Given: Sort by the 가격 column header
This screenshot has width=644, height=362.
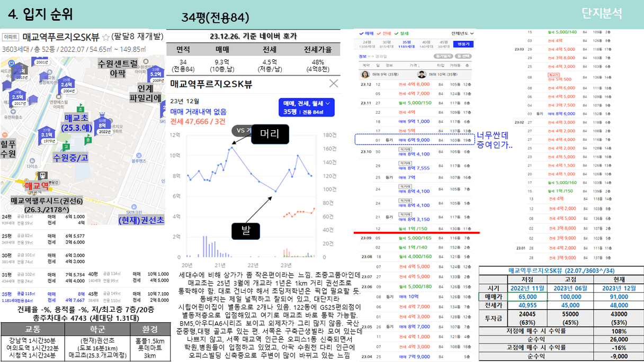Looking at the screenshot, I should pos(414,65).
